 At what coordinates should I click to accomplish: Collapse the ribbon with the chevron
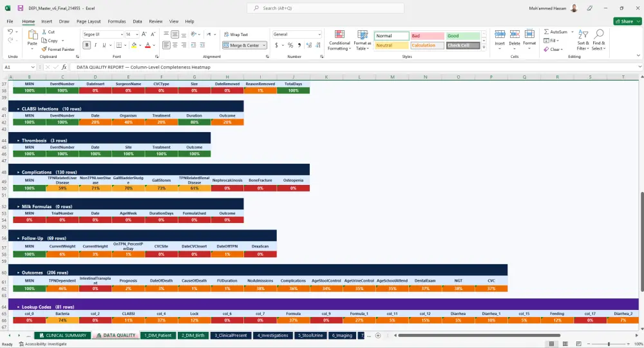pyautogui.click(x=638, y=55)
